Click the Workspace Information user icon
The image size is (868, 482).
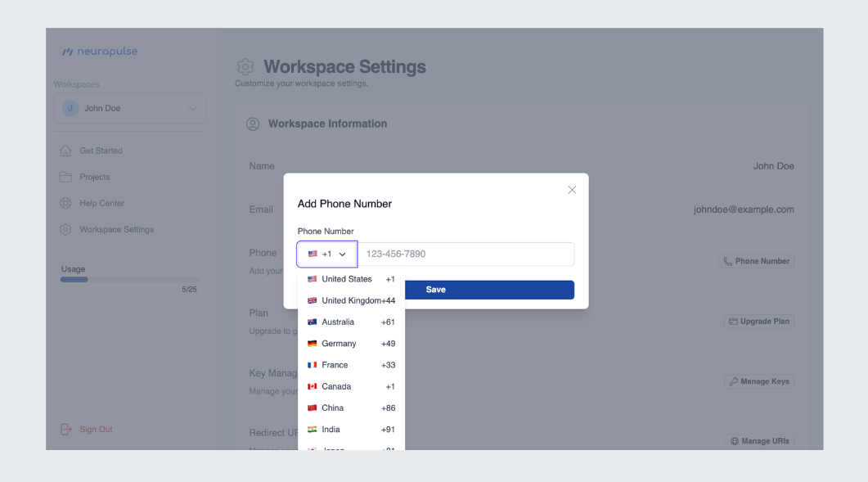pos(253,124)
